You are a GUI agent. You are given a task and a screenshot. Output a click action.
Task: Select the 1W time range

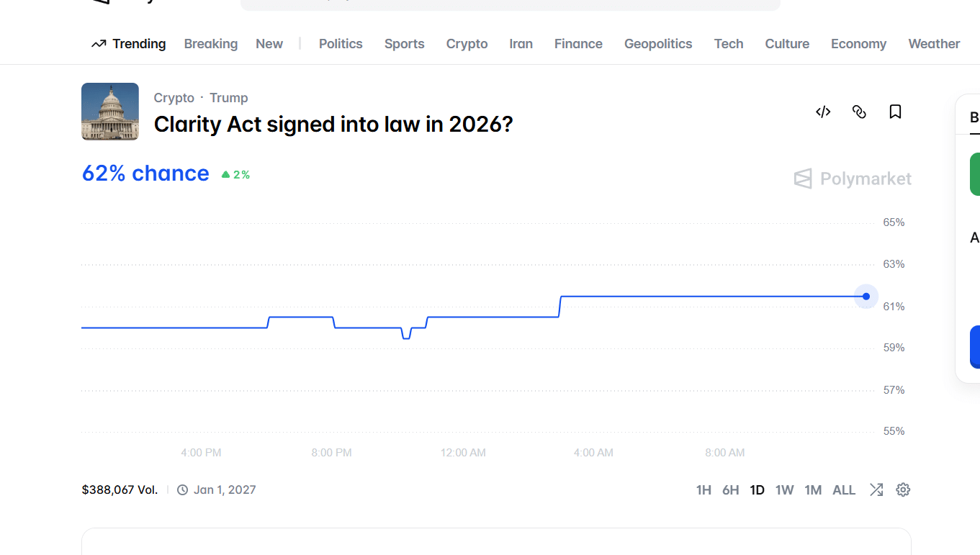coord(784,490)
